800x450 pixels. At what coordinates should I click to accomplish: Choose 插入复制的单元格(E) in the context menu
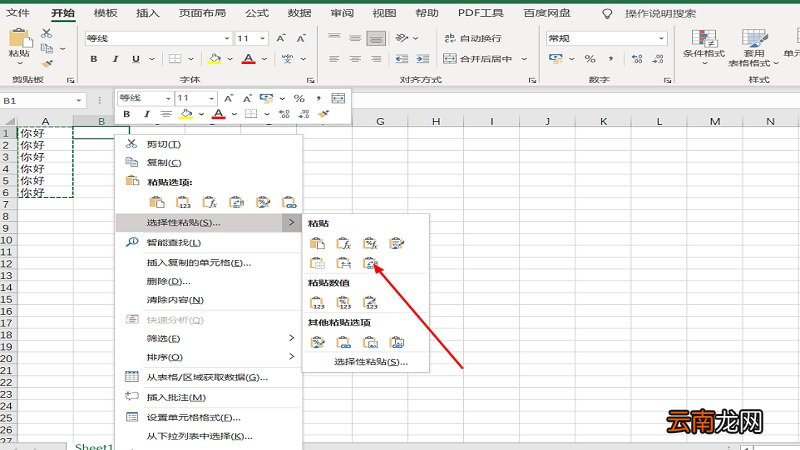209,263
